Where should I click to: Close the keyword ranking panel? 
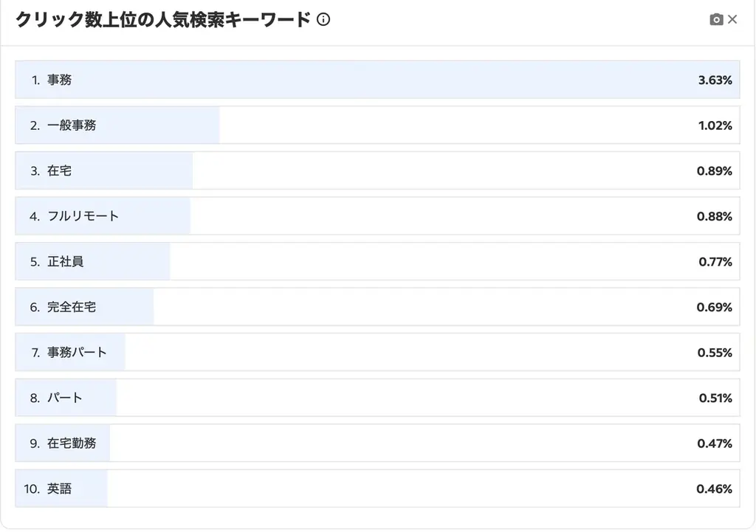click(x=732, y=19)
